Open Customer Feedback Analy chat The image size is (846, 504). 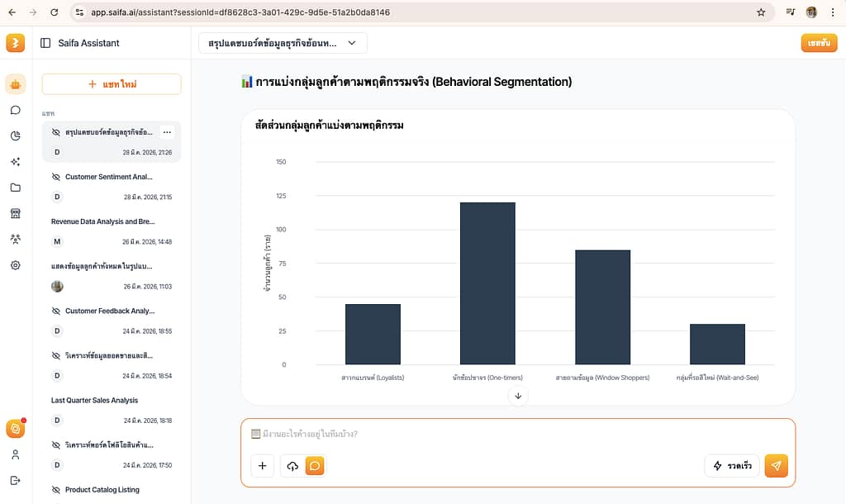[112, 321]
